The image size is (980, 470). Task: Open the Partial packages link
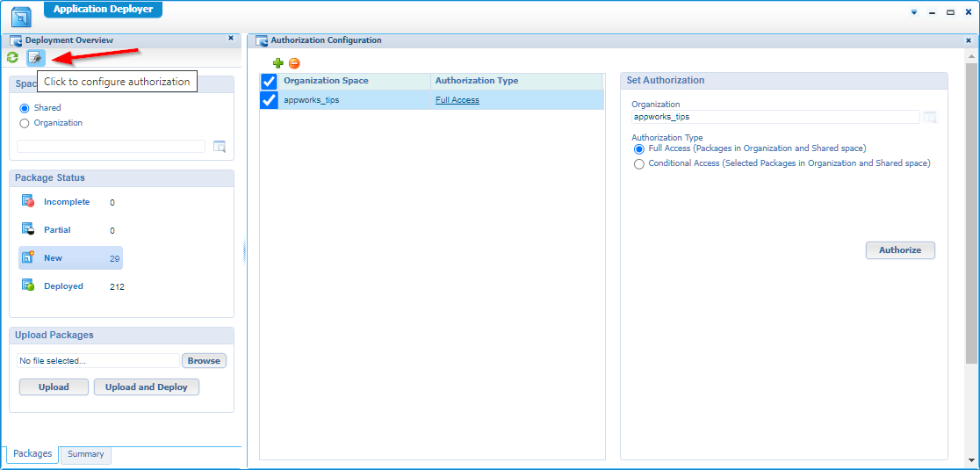point(57,230)
